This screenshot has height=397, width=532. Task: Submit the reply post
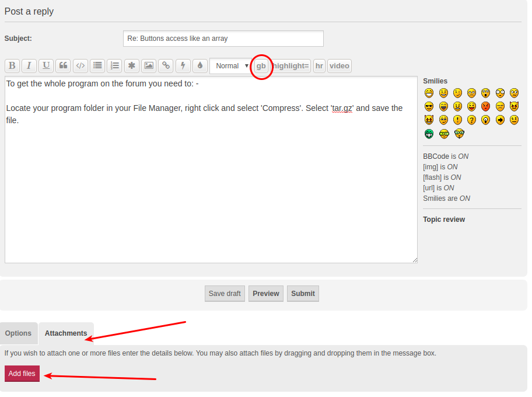click(303, 294)
